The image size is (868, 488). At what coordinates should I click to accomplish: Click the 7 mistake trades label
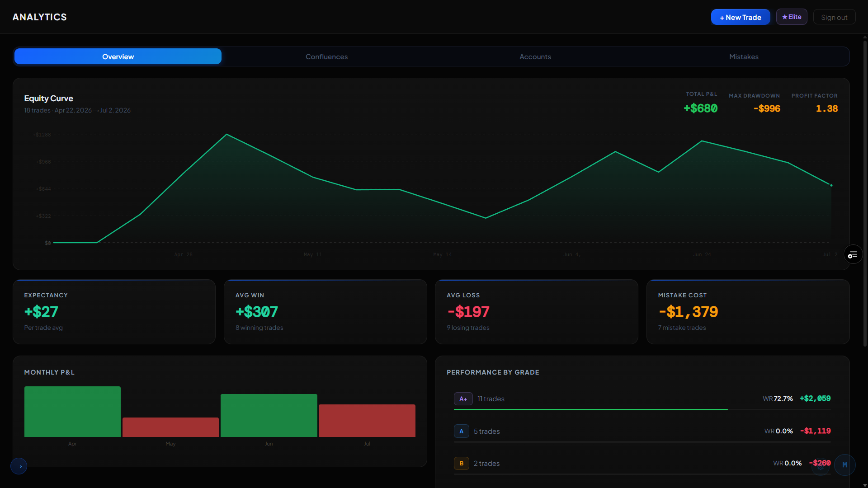tap(682, 328)
